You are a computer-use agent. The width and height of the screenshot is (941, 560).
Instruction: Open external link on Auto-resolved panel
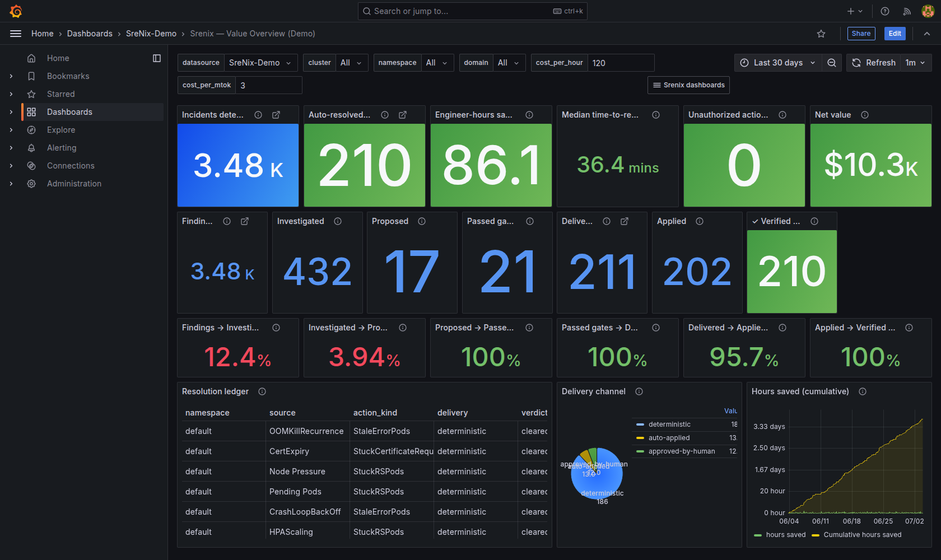403,115
